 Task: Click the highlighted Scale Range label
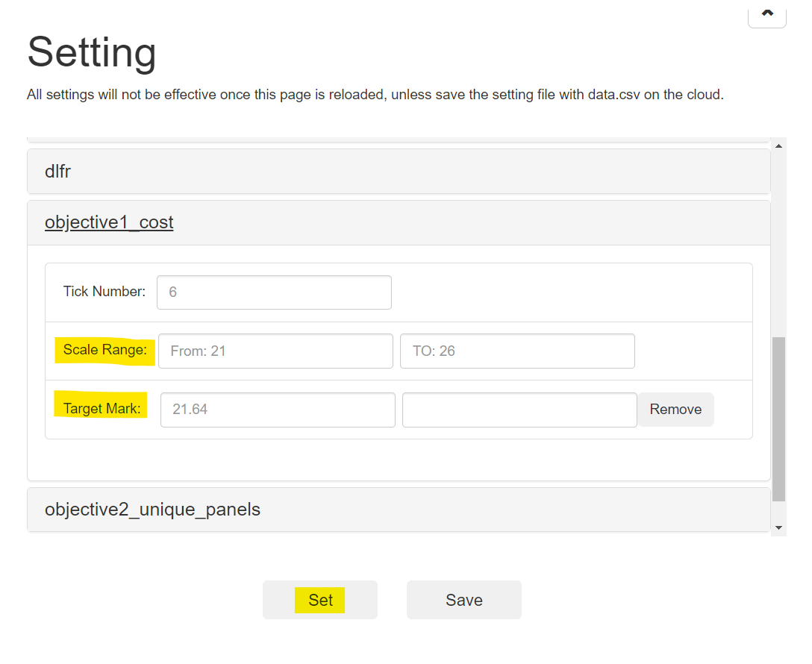coord(104,350)
